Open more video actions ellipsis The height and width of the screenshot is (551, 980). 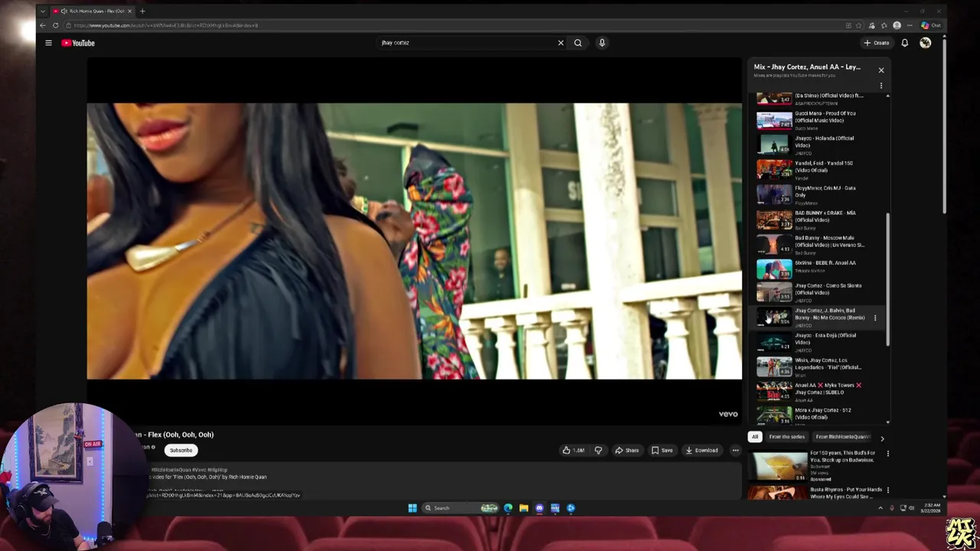tap(735, 450)
